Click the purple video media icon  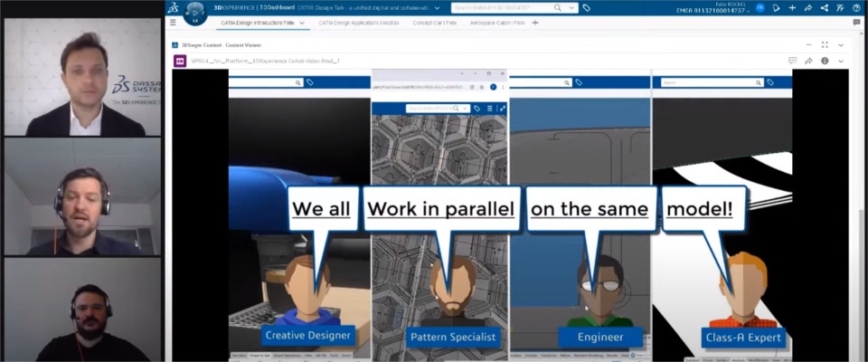[x=180, y=61]
